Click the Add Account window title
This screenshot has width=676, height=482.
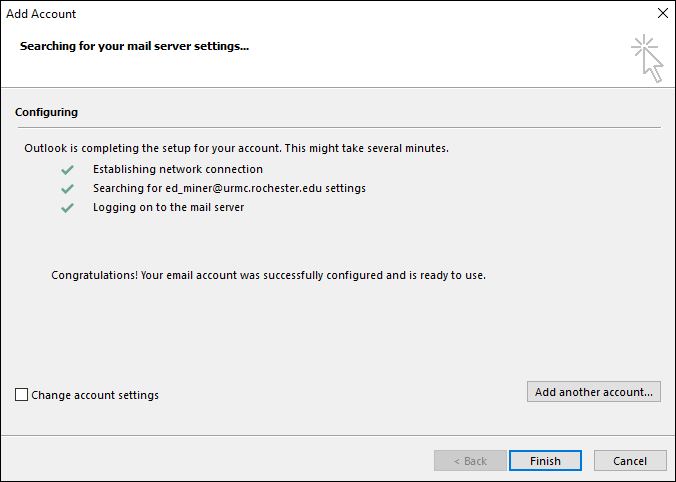(x=41, y=14)
